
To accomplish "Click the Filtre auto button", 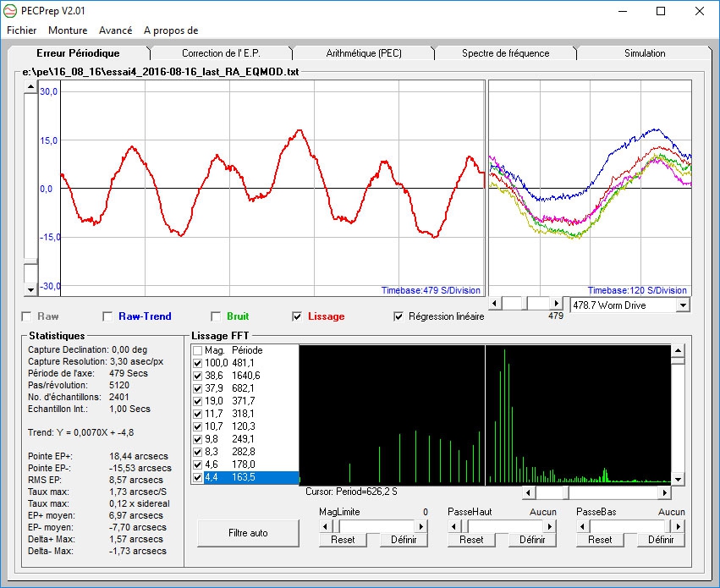I will 248,533.
